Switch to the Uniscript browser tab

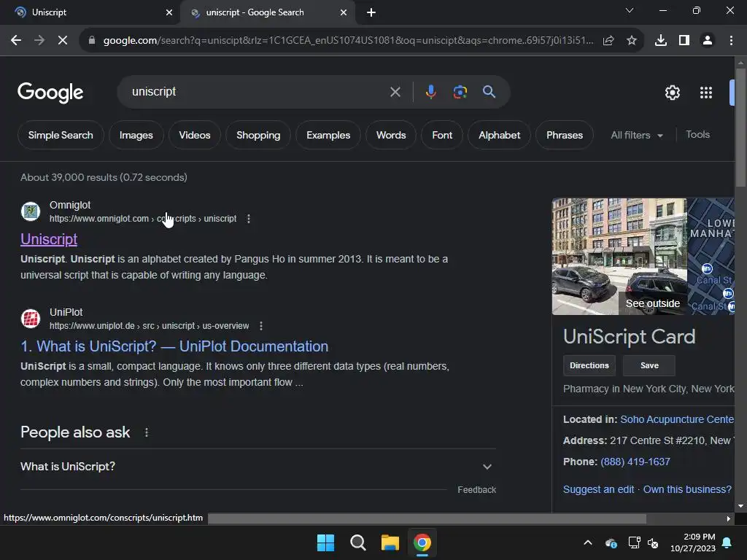(90, 12)
